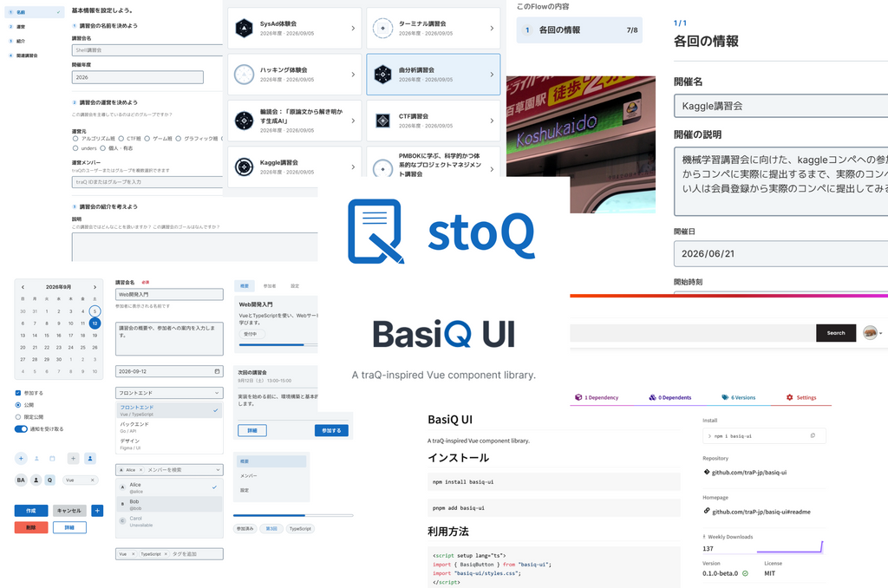Select the unders radio option

[75, 148]
